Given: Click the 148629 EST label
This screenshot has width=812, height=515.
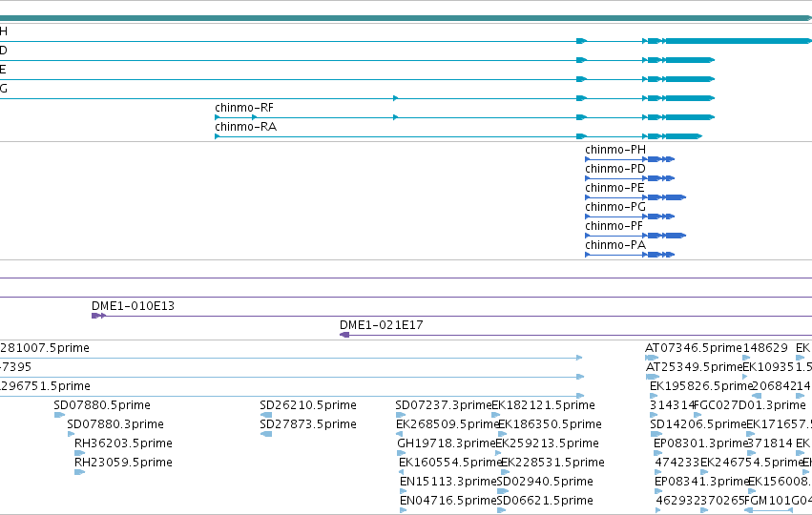Looking at the screenshot, I should point(765,348).
